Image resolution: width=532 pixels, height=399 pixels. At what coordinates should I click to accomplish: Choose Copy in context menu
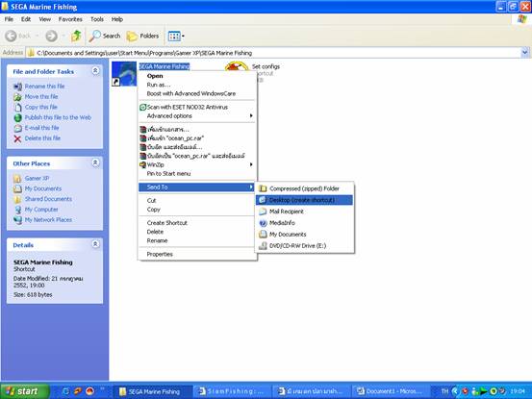197,210
